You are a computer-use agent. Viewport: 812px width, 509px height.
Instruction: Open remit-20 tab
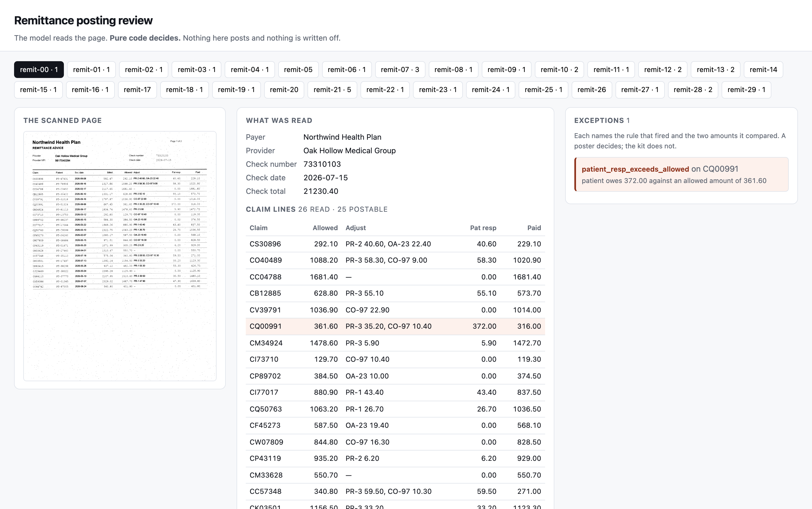coord(284,90)
